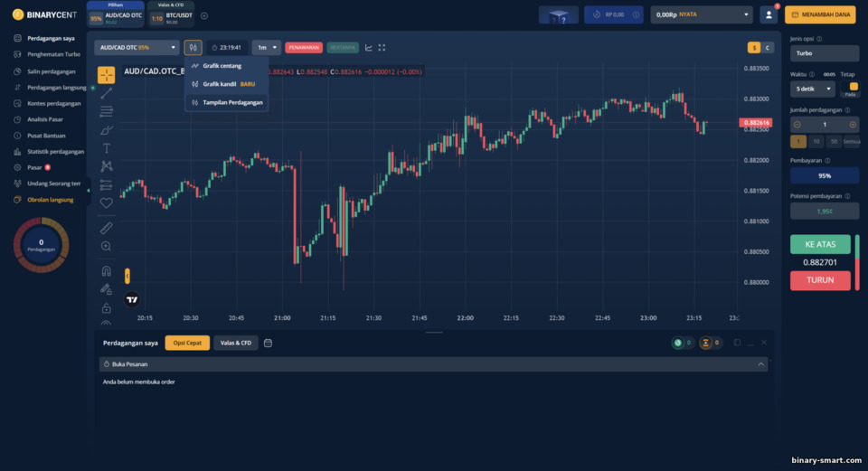
Task: Open Pusat Bantuan help center
Action: [46, 136]
